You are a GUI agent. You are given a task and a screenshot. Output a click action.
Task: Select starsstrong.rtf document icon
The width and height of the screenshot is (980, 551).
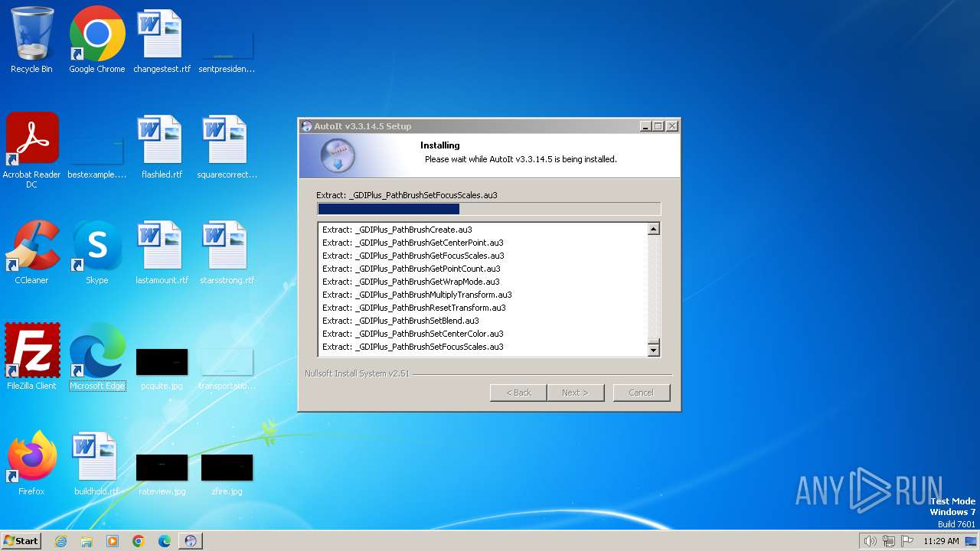click(x=227, y=251)
